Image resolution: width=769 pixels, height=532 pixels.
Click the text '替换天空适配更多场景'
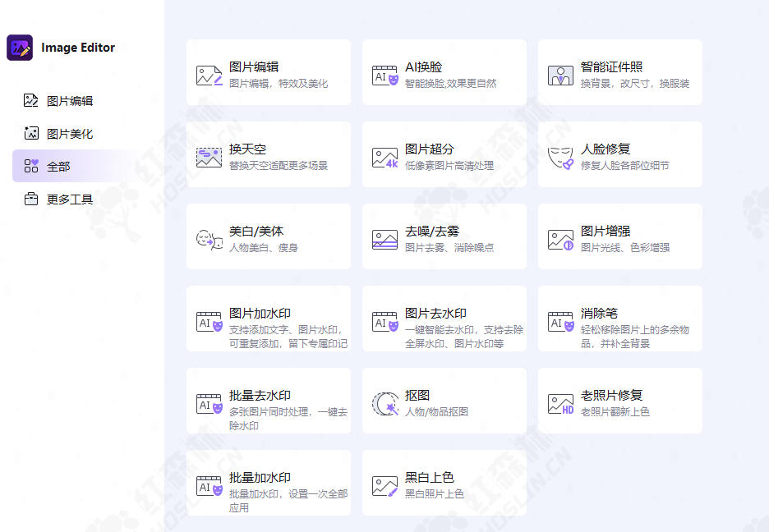278,166
